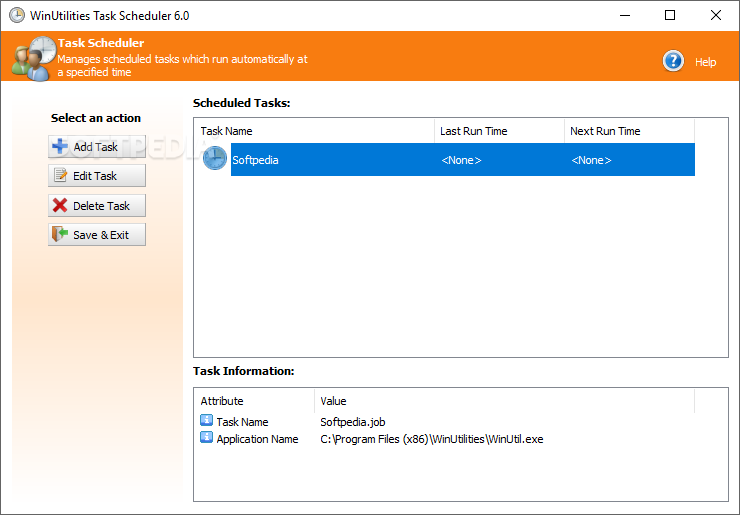Select the clock icon of the Softpedia task
Viewport: 740px width, 515px height.
(x=215, y=158)
